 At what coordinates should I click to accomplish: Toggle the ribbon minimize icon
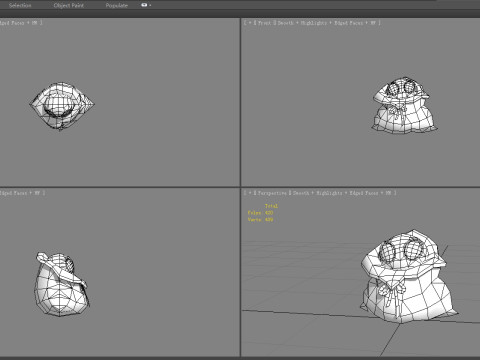pyautogui.click(x=144, y=5)
